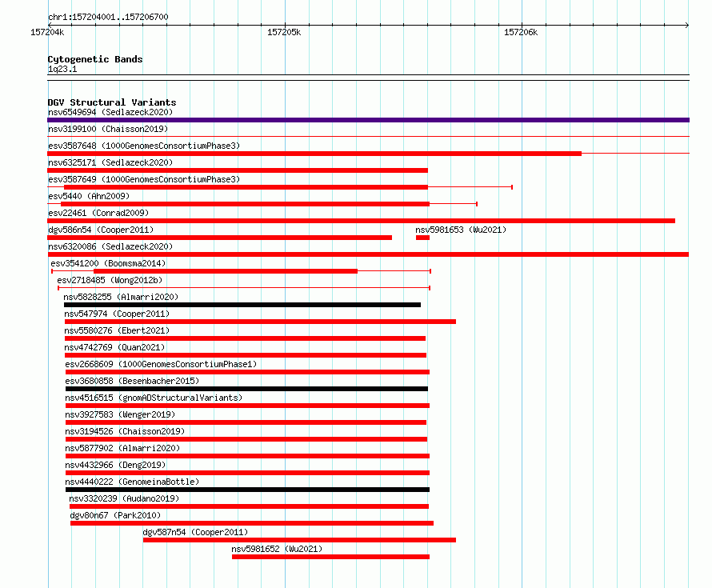Open nsv6320086 (Sedlazeck2020) label
Screen dimensions: 712x588
pos(110,246)
